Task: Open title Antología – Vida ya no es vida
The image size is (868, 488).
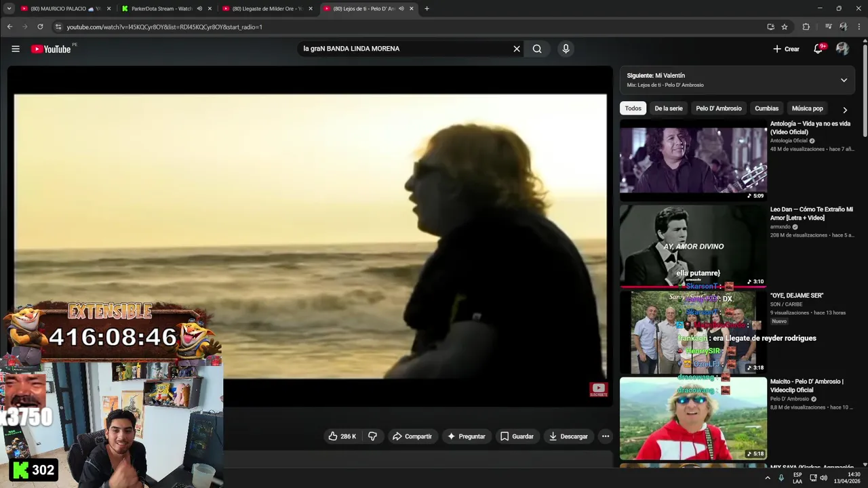Action: click(x=810, y=128)
